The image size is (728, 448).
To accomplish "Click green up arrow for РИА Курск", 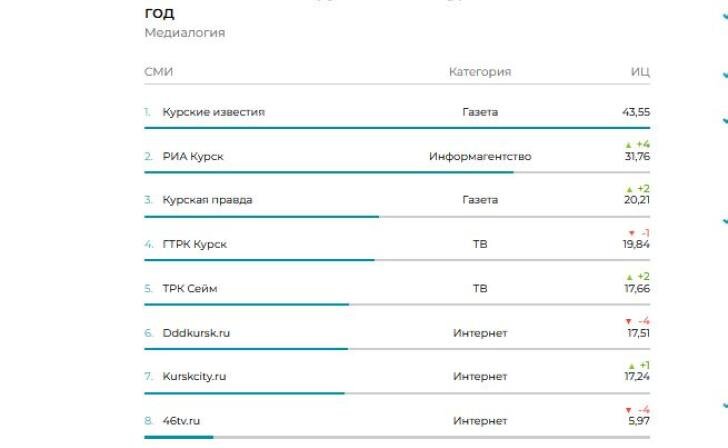I will [629, 145].
